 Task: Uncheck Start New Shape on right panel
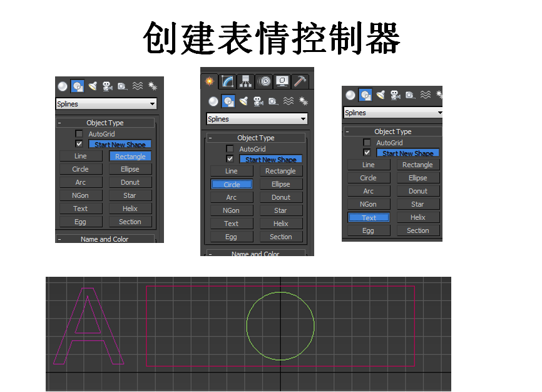point(366,152)
